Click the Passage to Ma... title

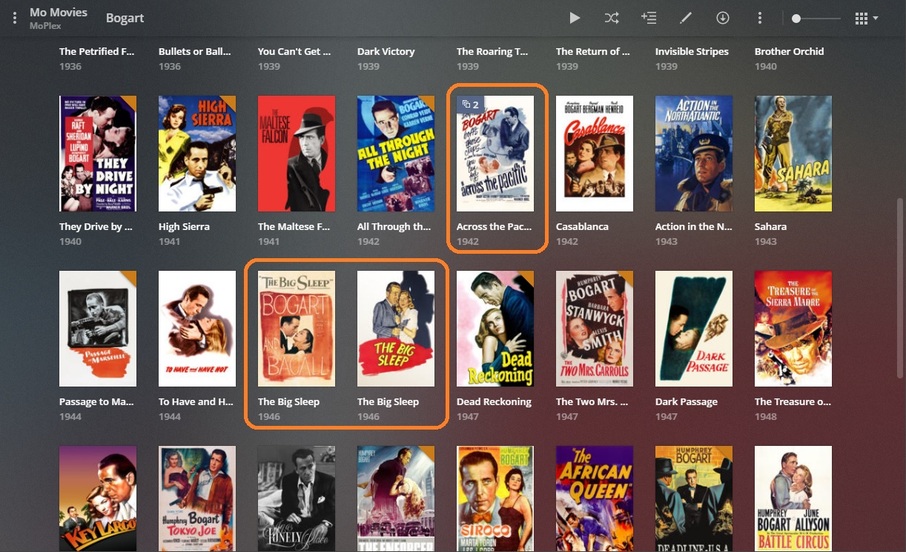pyautogui.click(x=96, y=402)
